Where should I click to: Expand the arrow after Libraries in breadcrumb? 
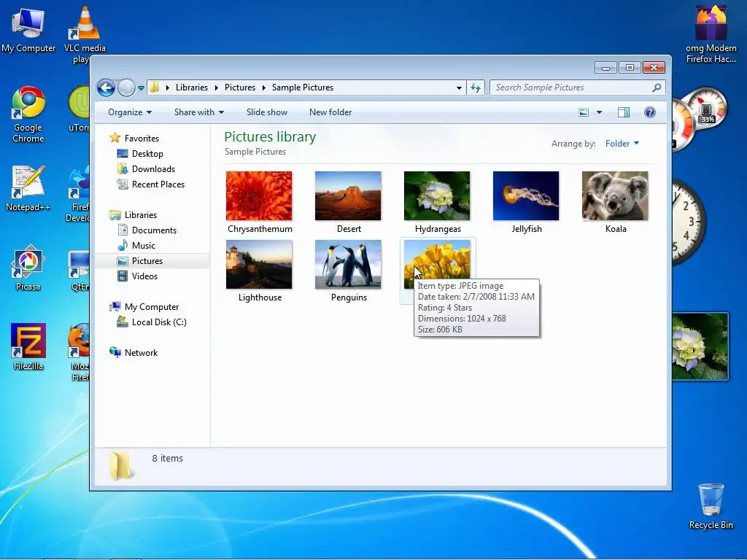point(216,87)
